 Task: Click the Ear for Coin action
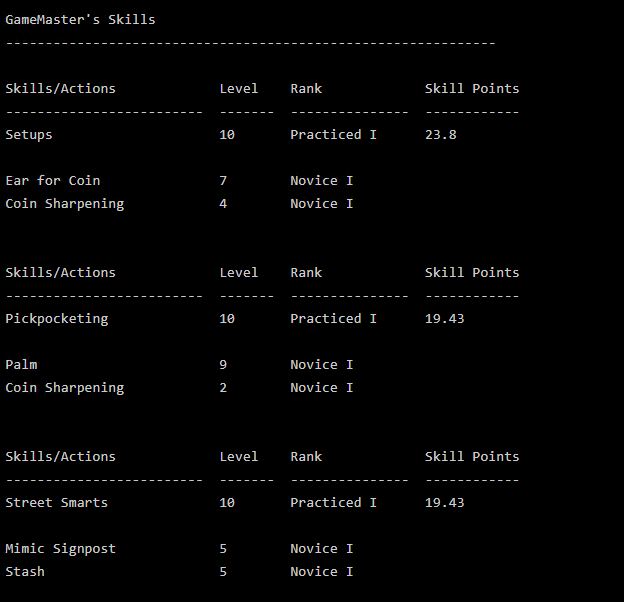(x=53, y=181)
